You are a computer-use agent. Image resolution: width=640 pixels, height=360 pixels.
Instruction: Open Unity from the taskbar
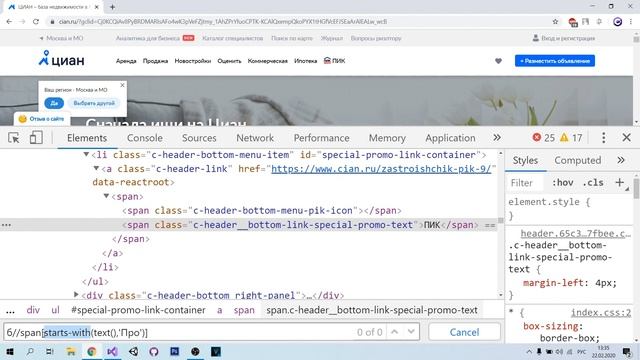click(133, 351)
